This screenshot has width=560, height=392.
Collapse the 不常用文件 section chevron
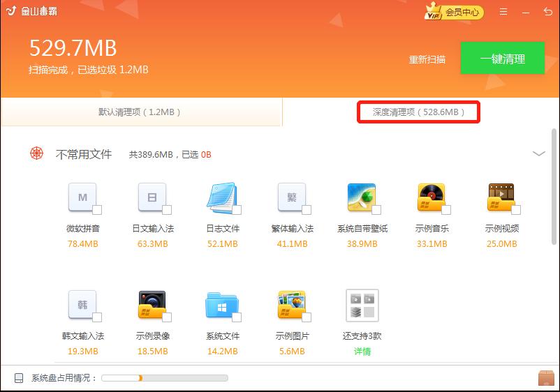[x=538, y=153]
